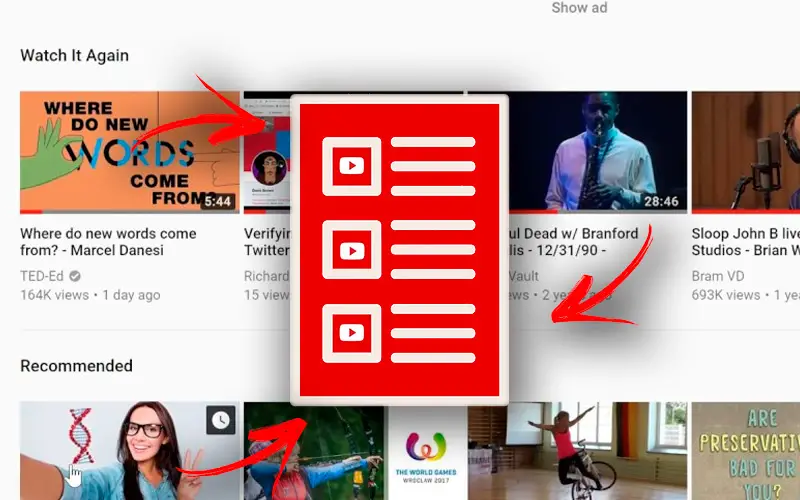This screenshot has width=800, height=500.
Task: Click the 'Verifying Twitter' video title
Action: pyautogui.click(x=267, y=242)
